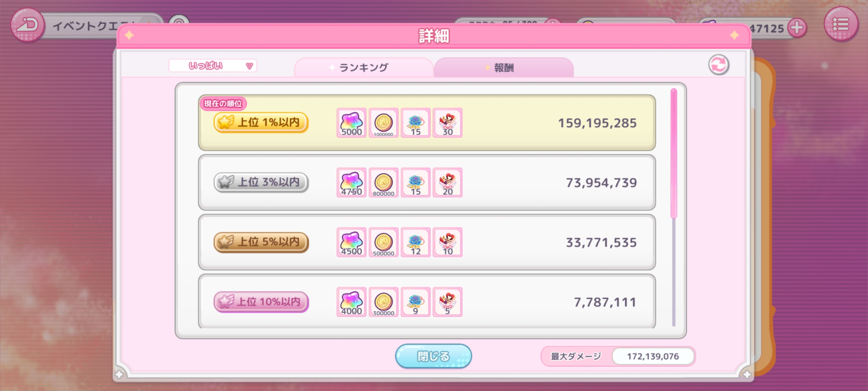Tap the 最大ダメージ value field
The image size is (868, 391).
pyautogui.click(x=653, y=356)
